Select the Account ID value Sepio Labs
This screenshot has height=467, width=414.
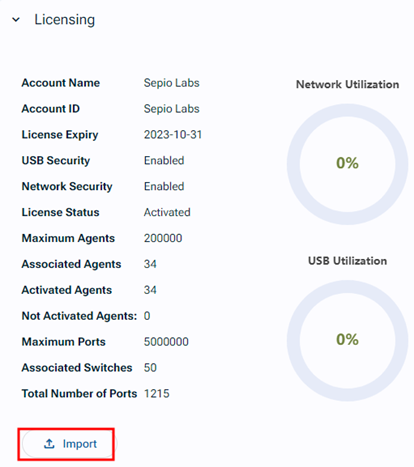point(171,109)
